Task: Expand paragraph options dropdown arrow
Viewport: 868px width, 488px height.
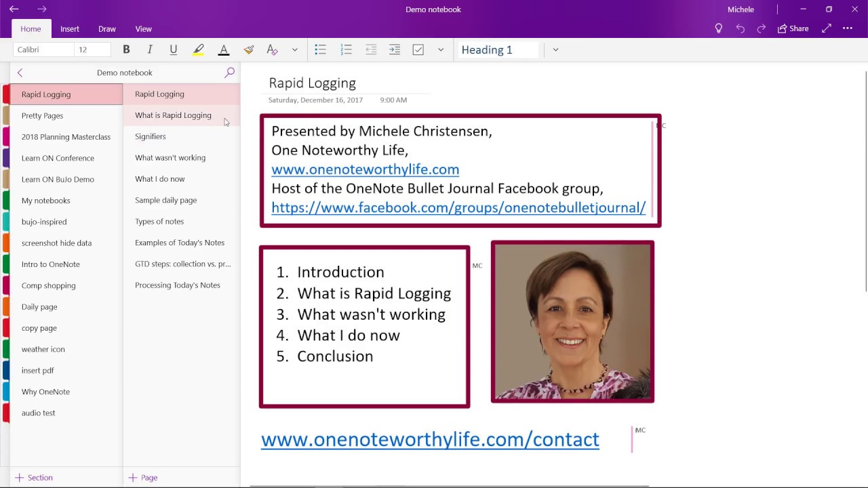Action: (x=441, y=49)
